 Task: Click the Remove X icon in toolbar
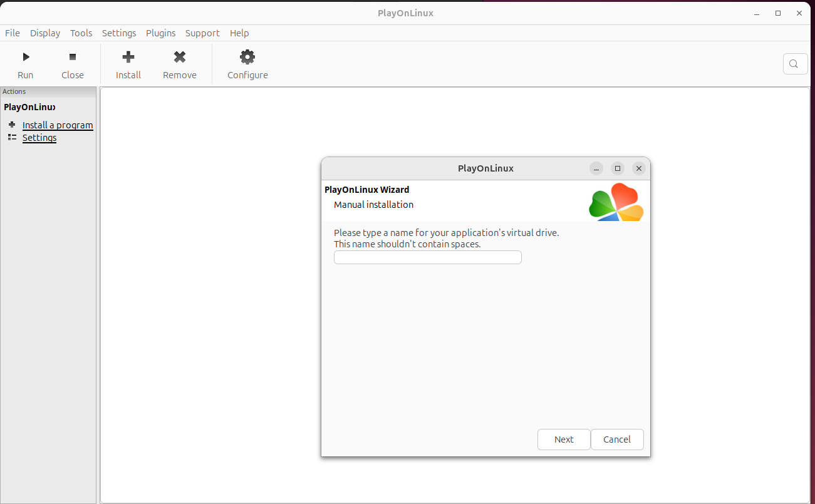(180, 57)
